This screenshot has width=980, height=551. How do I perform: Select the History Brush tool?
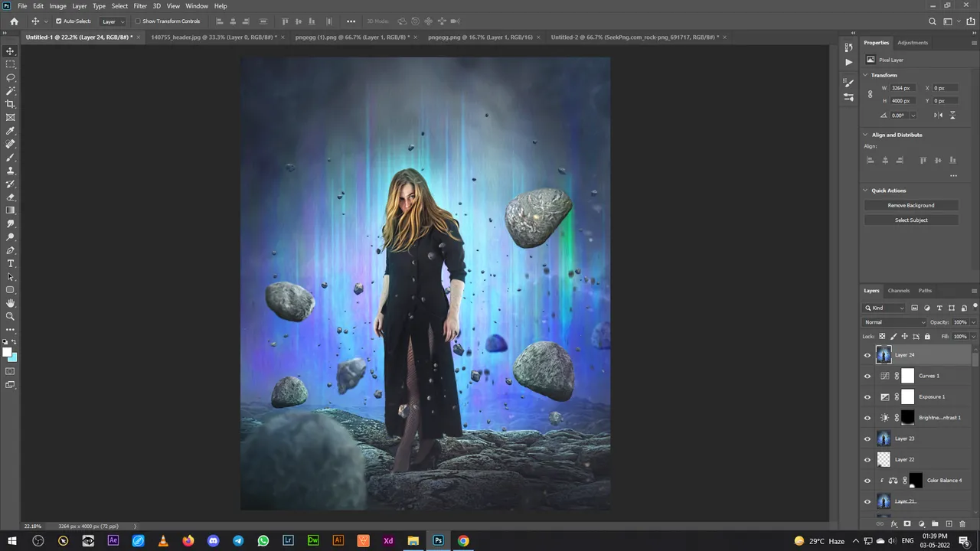[x=11, y=184]
